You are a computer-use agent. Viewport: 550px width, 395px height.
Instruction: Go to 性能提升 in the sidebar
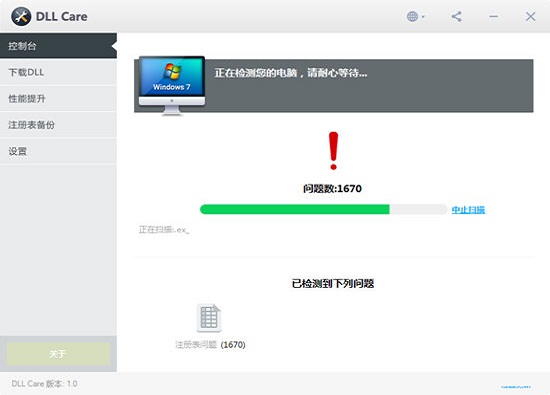(x=58, y=99)
